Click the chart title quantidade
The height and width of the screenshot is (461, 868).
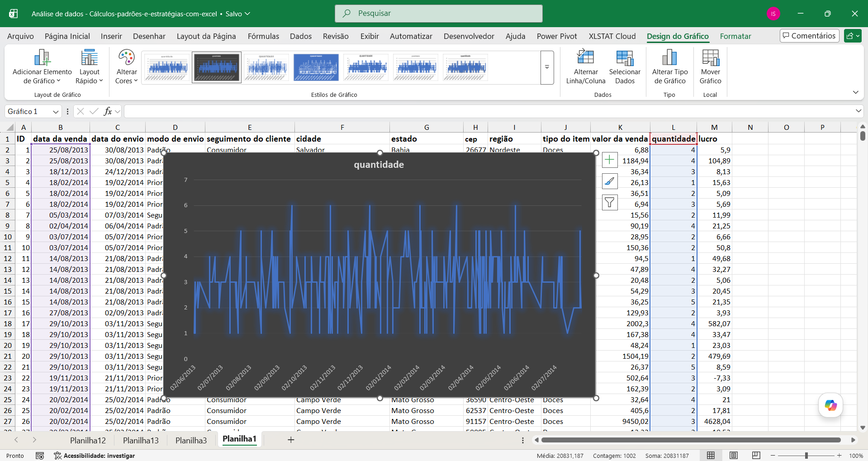379,165
